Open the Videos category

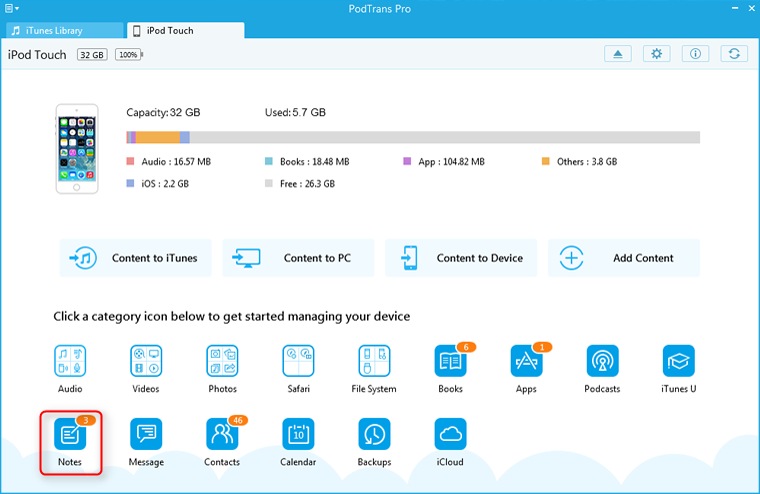coord(146,361)
